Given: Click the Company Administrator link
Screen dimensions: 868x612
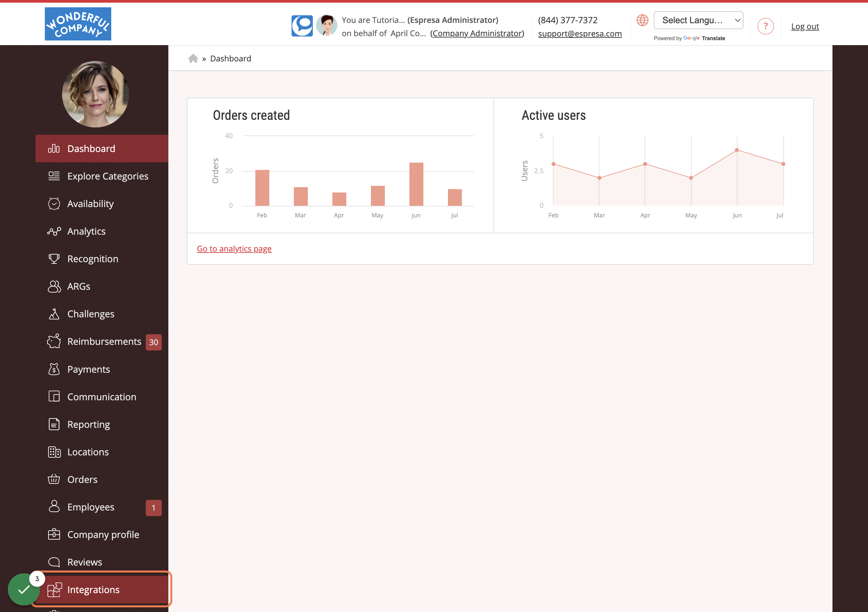Looking at the screenshot, I should (477, 33).
